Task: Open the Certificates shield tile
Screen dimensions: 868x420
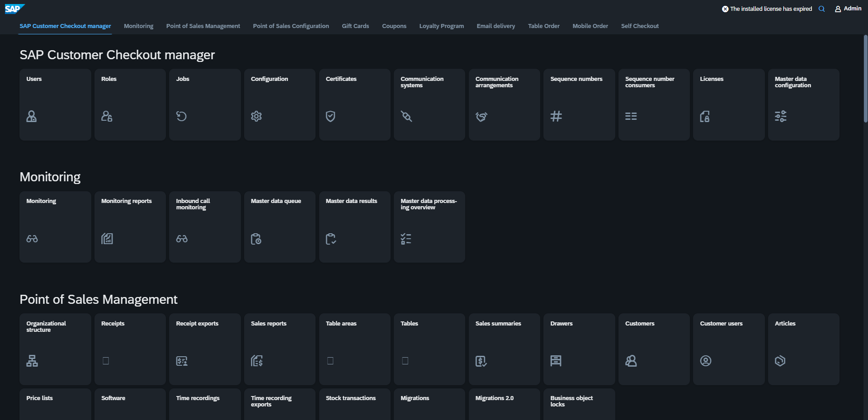Action: pos(354,104)
